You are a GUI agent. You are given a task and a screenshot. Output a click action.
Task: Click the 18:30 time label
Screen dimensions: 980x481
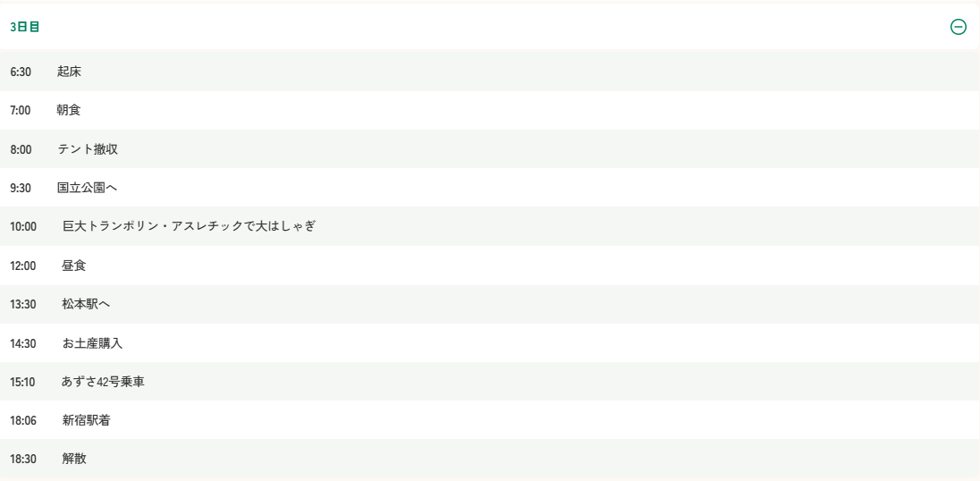[x=23, y=460]
